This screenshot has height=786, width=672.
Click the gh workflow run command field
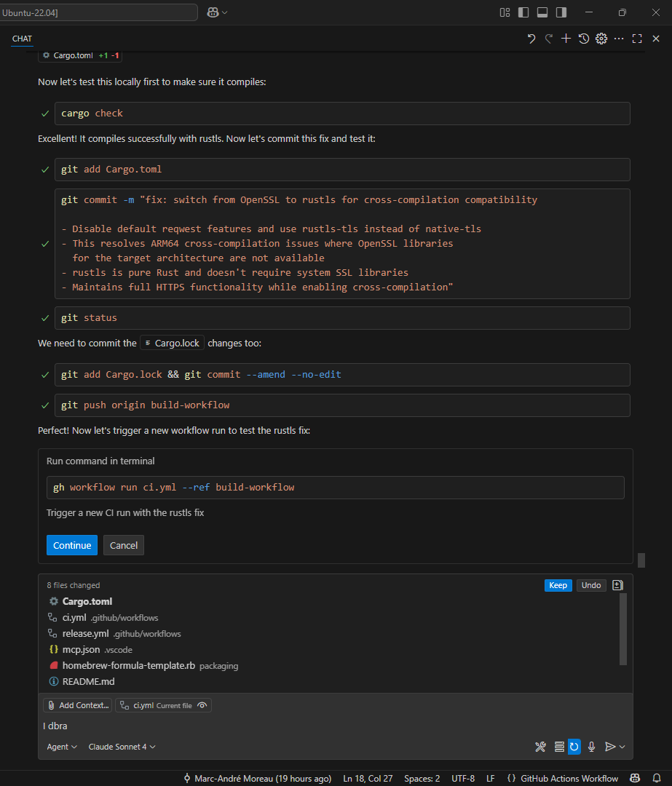point(335,487)
